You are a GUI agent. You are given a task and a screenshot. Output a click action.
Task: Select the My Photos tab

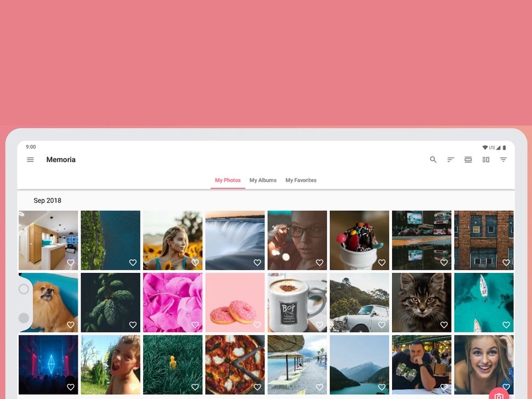tap(228, 180)
